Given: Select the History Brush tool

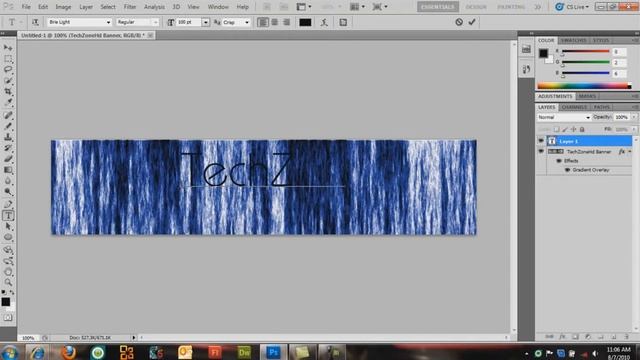Looking at the screenshot, I should click(x=8, y=148).
